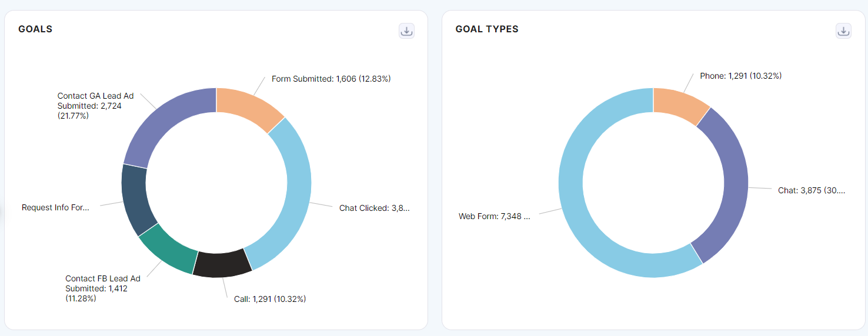Click the Contact GA Lead Ad Submitted label

[x=95, y=106]
